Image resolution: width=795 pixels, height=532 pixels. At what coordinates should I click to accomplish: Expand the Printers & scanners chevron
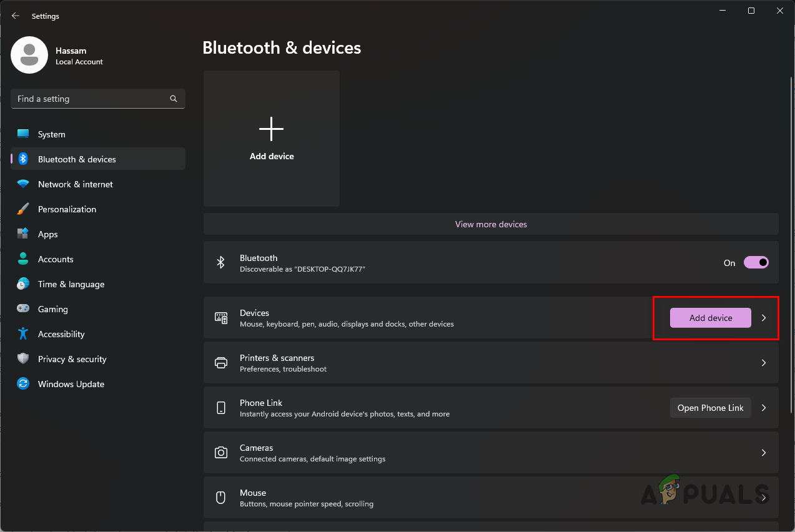(x=764, y=363)
